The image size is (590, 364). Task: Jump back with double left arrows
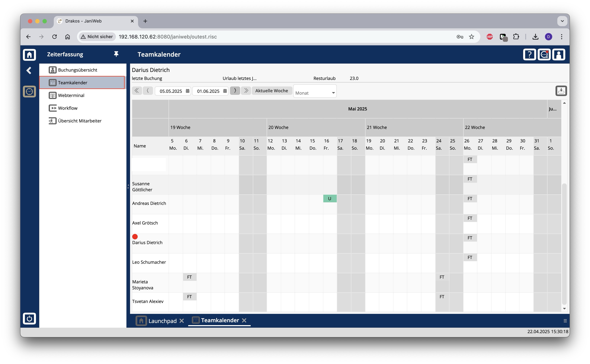pyautogui.click(x=137, y=91)
